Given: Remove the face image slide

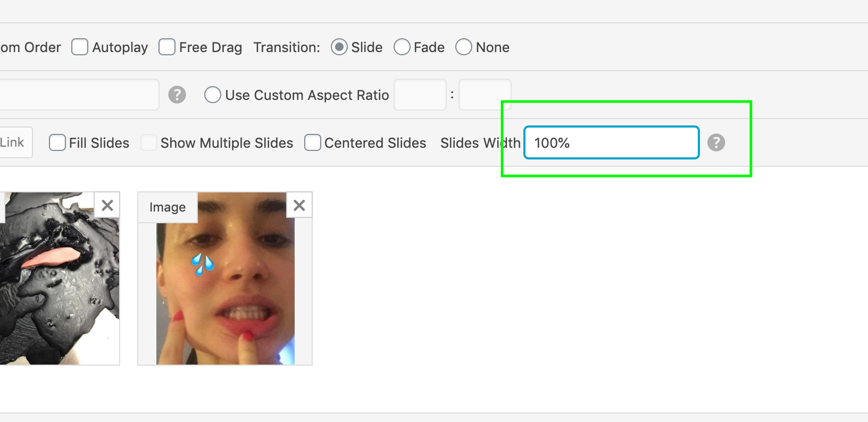Looking at the screenshot, I should (x=299, y=205).
